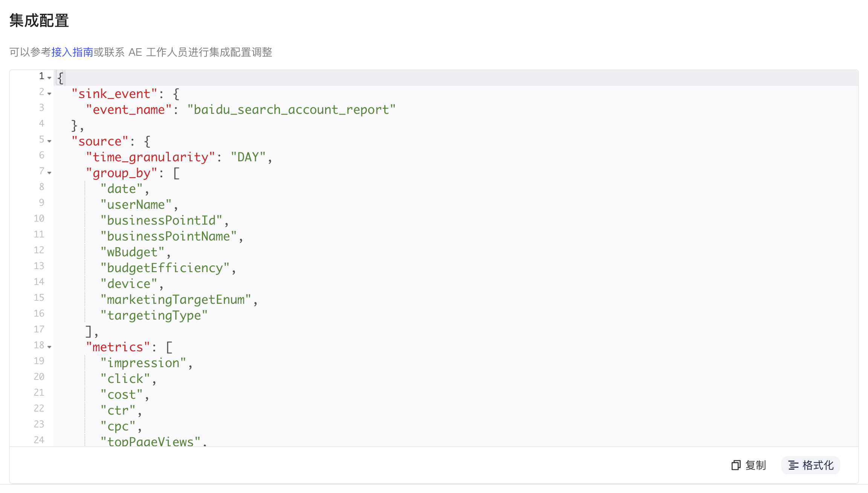The height and width of the screenshot is (493, 868).
Task: Click the "budgetEfficiency" entry
Action: 165,268
